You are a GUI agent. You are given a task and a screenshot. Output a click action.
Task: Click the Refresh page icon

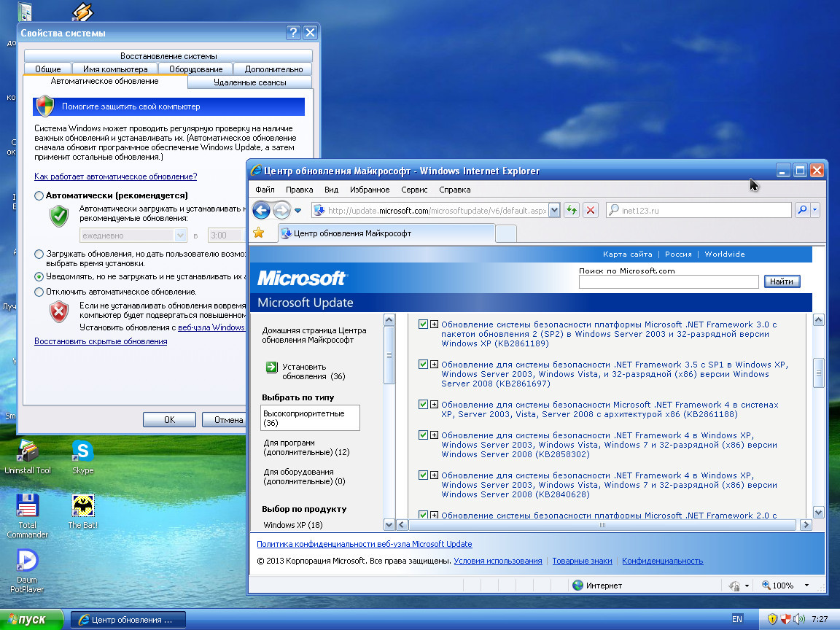572,211
